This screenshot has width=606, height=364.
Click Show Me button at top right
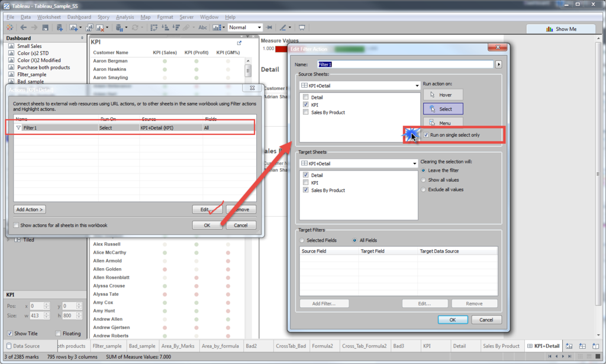(561, 29)
